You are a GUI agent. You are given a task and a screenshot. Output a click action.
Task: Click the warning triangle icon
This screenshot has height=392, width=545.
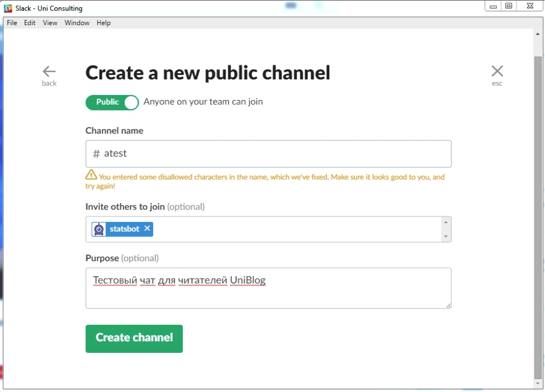pos(91,176)
